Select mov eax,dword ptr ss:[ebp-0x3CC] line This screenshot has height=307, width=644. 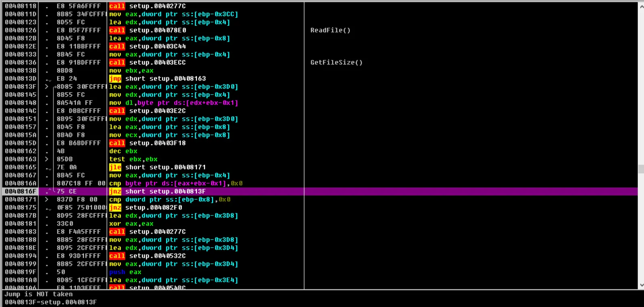(174, 14)
